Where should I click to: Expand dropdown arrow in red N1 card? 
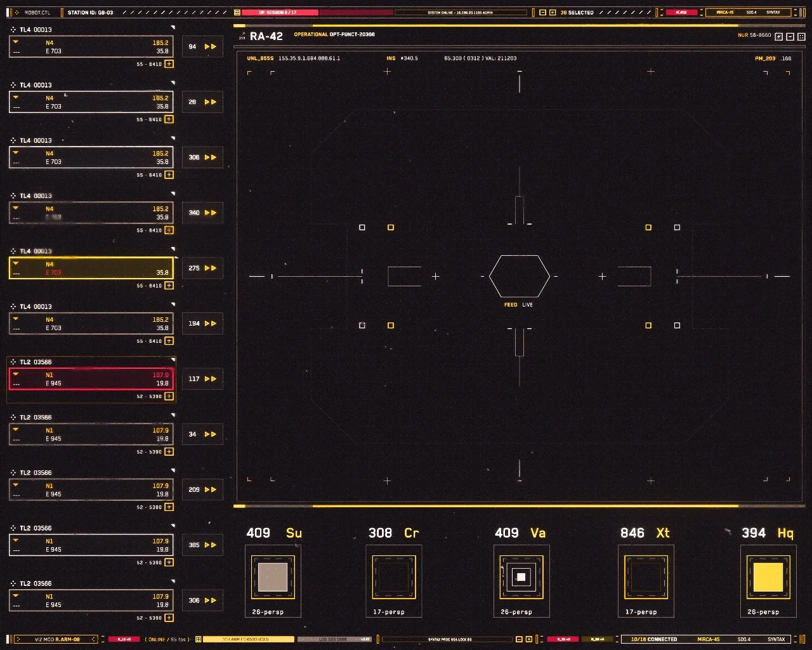pos(16,375)
